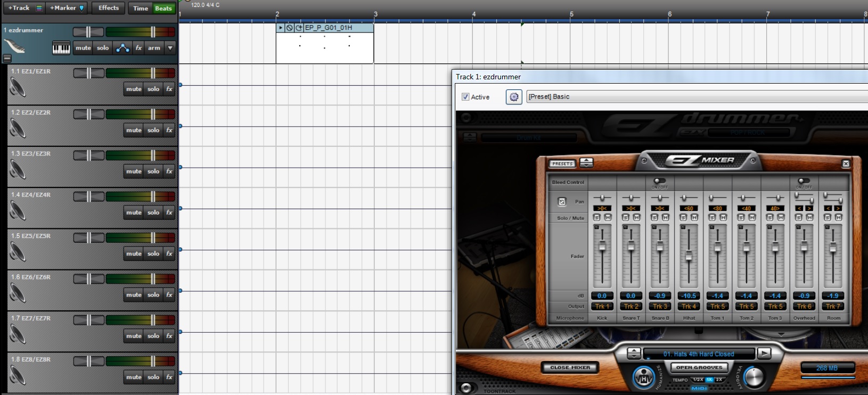Click the groove selector up/down stepper
The image size is (868, 395).
point(634,353)
